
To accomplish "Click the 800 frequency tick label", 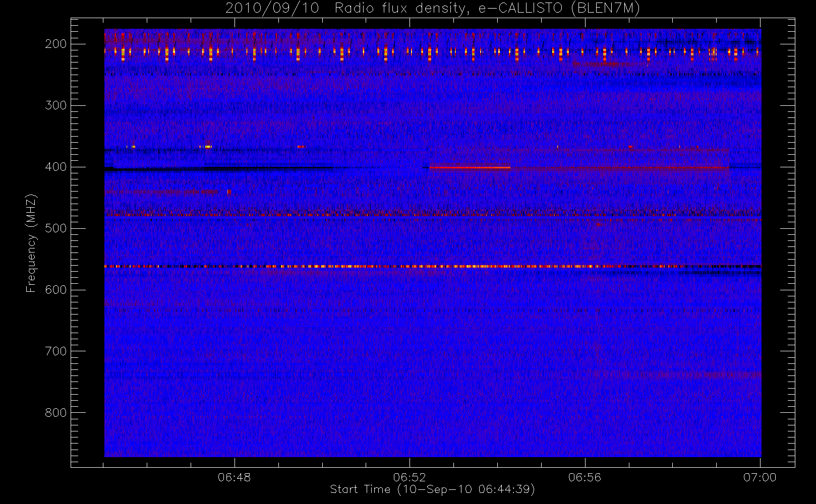I will [x=55, y=413].
